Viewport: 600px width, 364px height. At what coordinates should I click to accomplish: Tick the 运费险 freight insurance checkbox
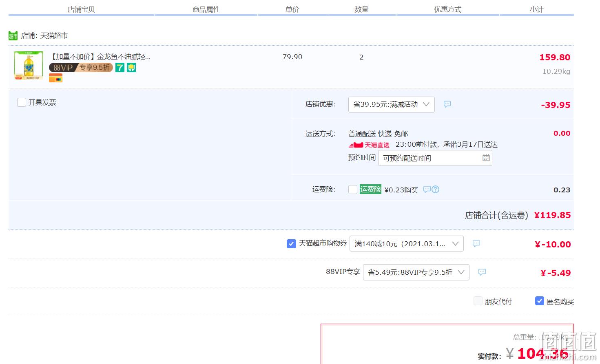tap(353, 190)
